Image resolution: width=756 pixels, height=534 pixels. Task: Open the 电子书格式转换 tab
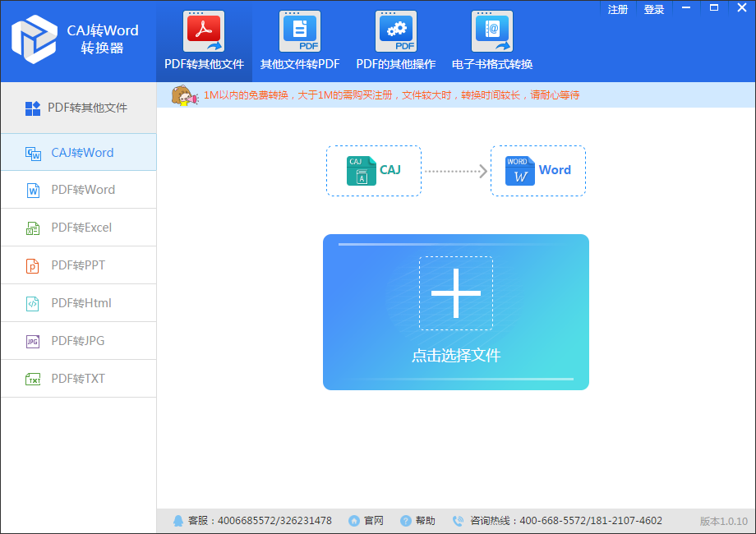coord(491,39)
